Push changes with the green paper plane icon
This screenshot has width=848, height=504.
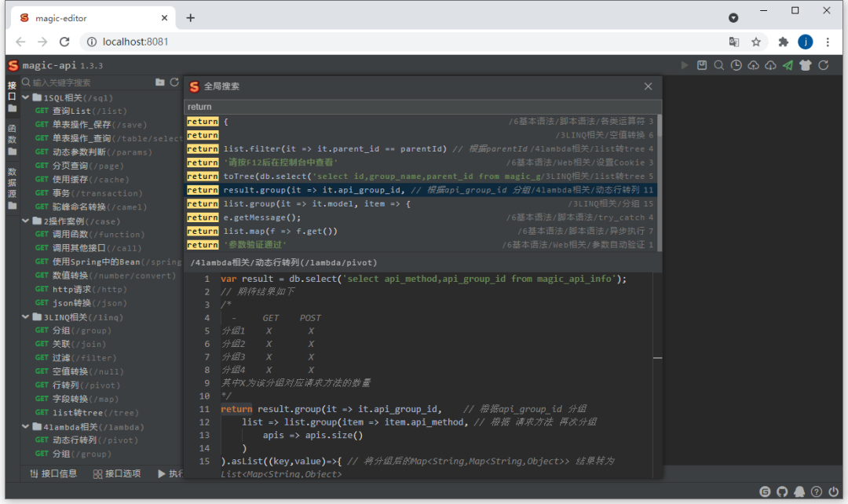(786, 66)
